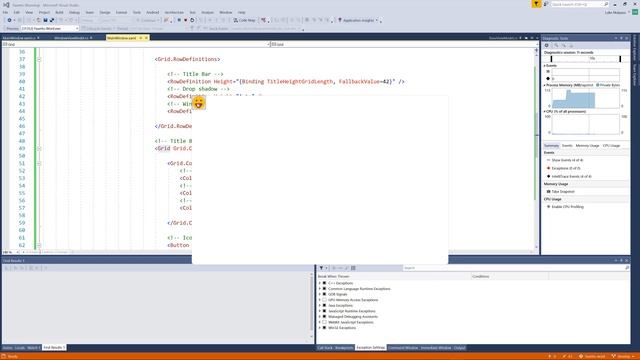Viewport: 640px width, 360px height.
Task: Click the Restart debugging circular arrow icon
Action: pos(192,20)
